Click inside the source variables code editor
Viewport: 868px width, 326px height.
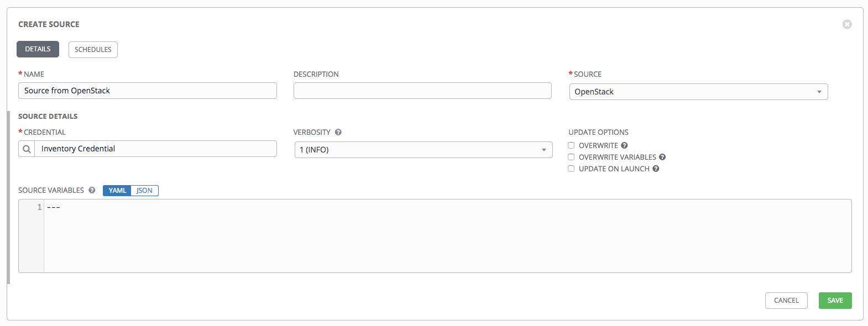pos(442,236)
